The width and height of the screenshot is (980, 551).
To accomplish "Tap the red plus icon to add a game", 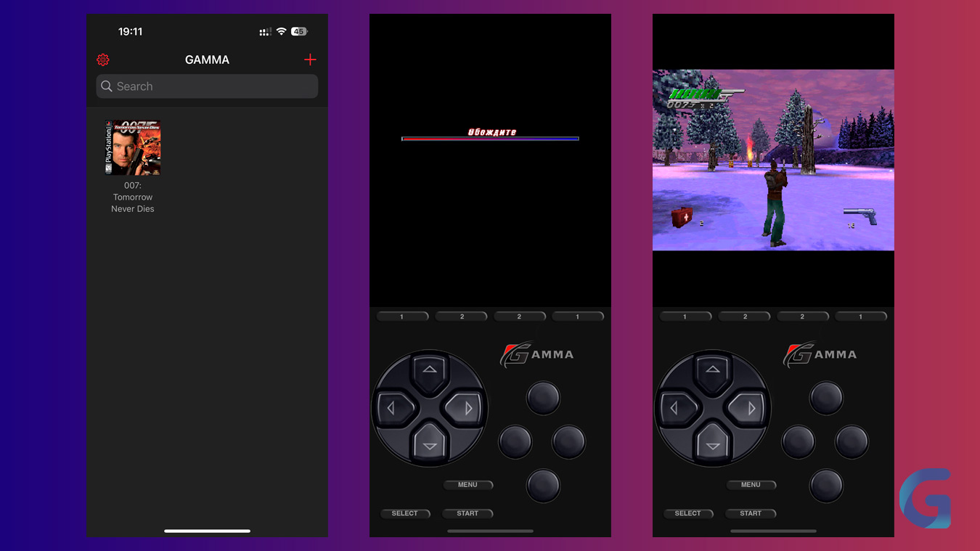I will [310, 60].
